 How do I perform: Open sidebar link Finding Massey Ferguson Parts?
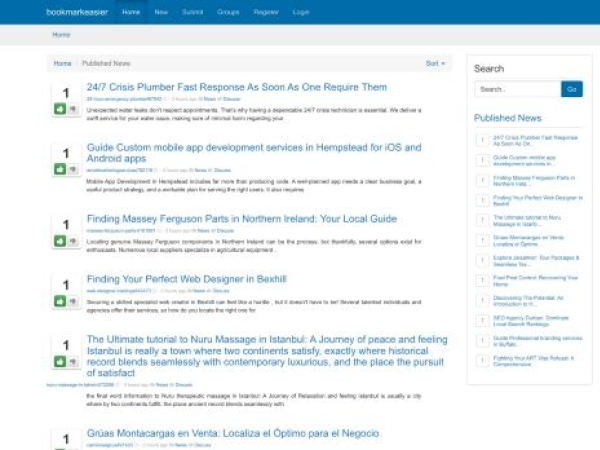click(x=534, y=181)
